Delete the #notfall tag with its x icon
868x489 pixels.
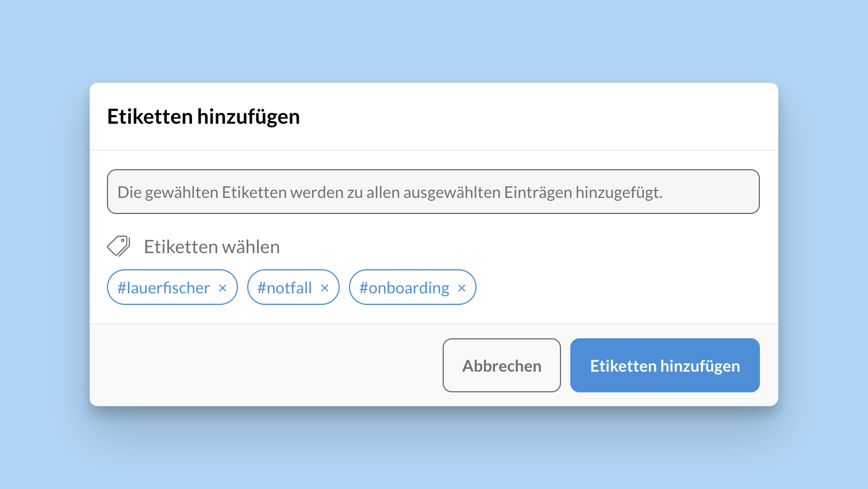click(325, 288)
